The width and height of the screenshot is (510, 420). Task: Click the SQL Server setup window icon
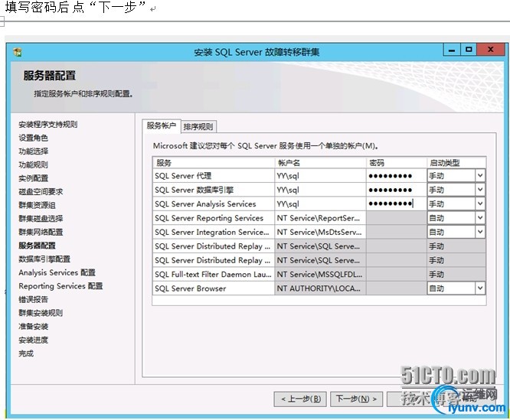(18, 52)
